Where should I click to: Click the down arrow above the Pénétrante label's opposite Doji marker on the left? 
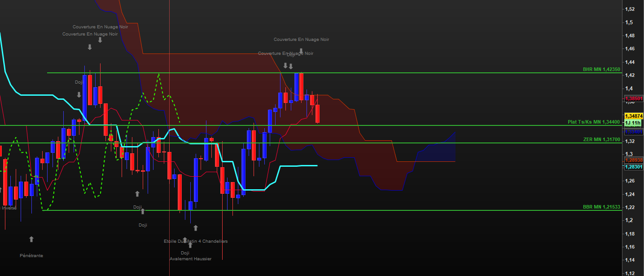tap(79, 95)
